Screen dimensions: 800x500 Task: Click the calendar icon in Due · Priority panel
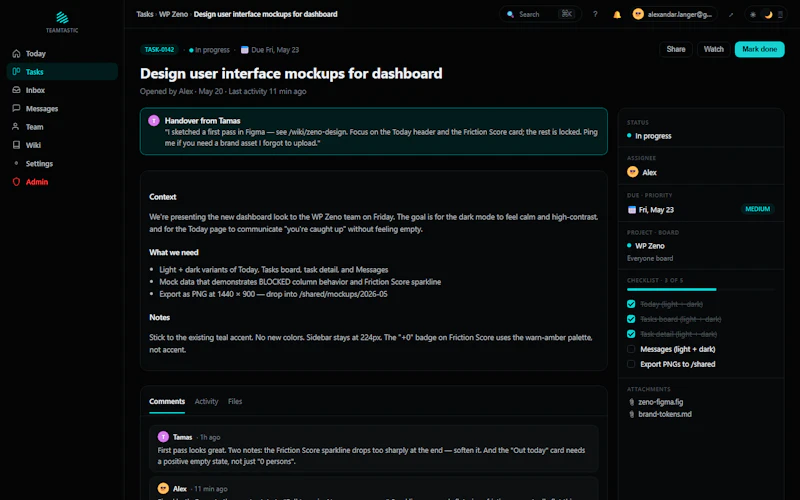[x=632, y=210]
